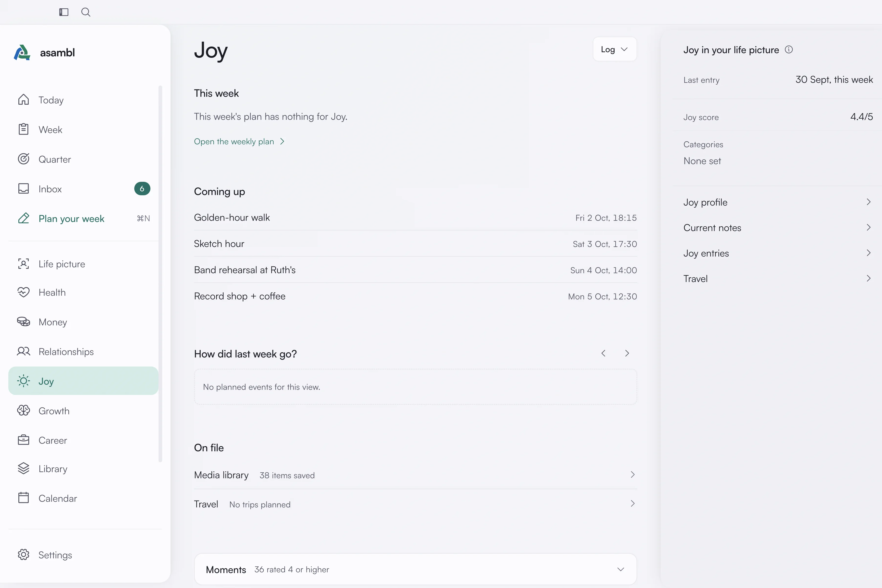Go to the next week in last week review
This screenshot has height=588, width=882.
coord(627,353)
